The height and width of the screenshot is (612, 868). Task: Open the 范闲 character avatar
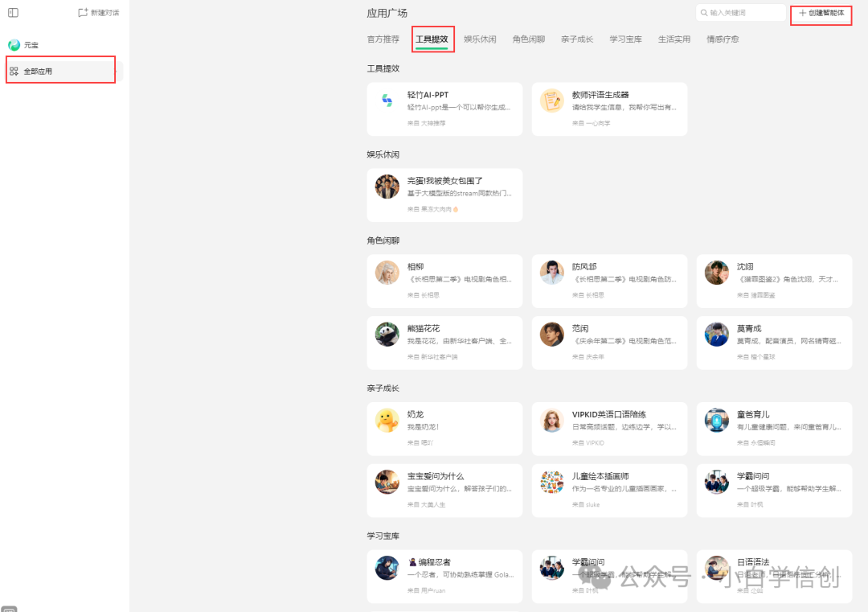[552, 335]
